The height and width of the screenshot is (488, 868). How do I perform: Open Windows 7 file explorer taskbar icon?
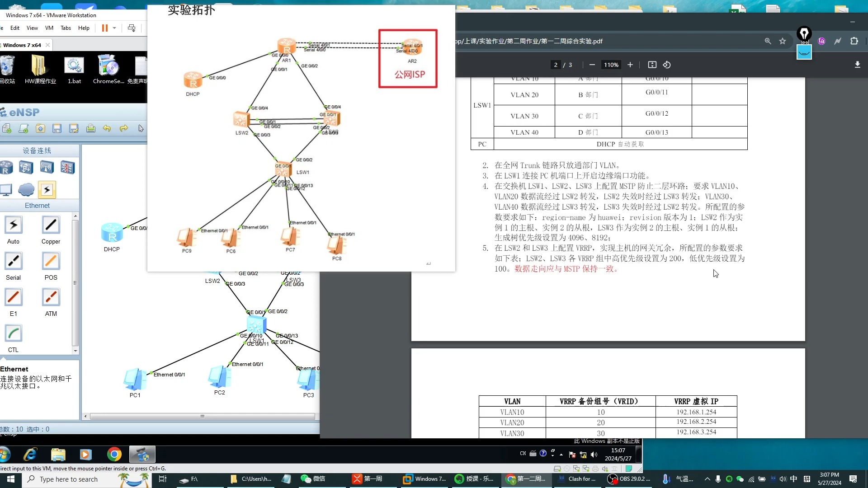[x=58, y=454]
